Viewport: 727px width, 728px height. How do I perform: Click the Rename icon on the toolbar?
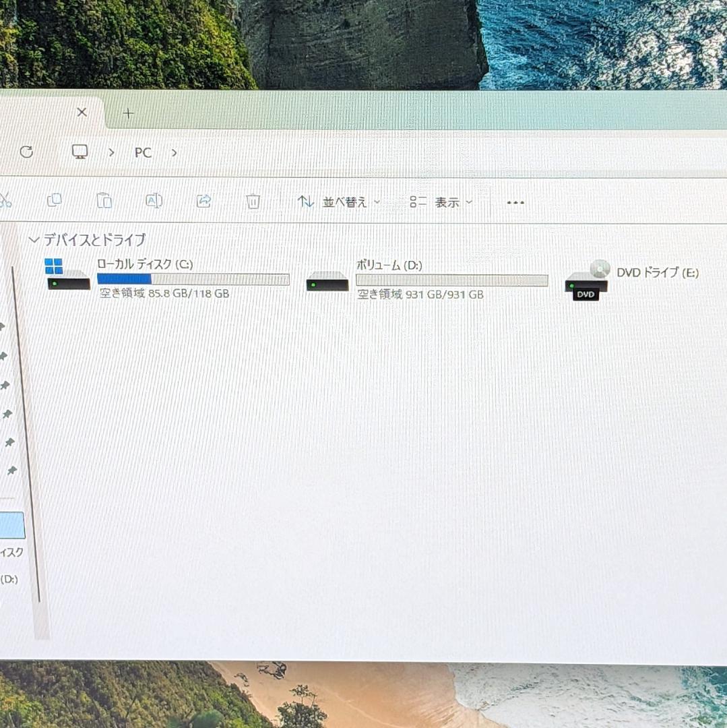(153, 201)
